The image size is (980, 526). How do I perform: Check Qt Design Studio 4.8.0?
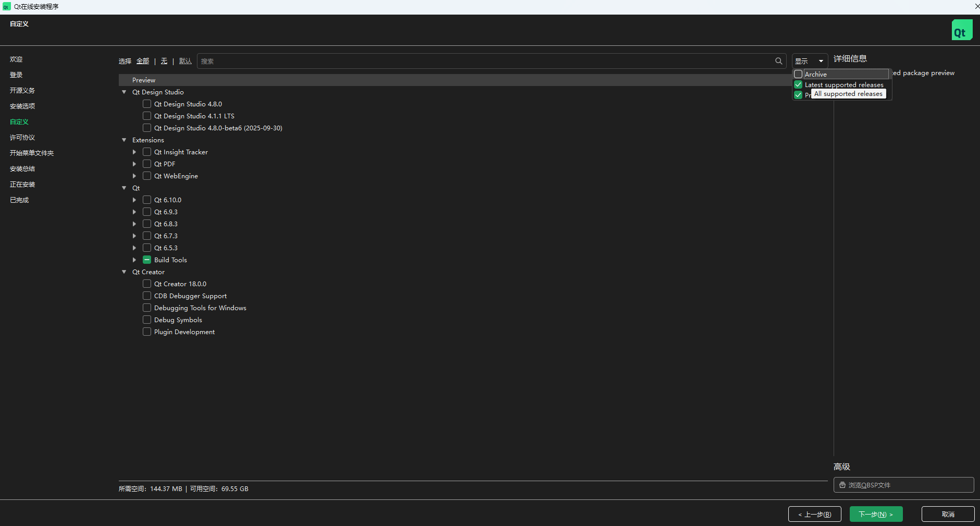point(147,104)
